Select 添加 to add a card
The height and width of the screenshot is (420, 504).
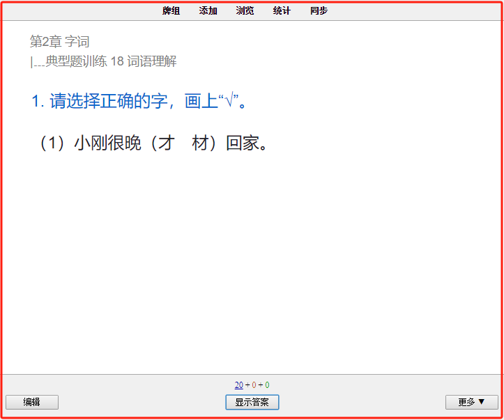pyautogui.click(x=208, y=11)
